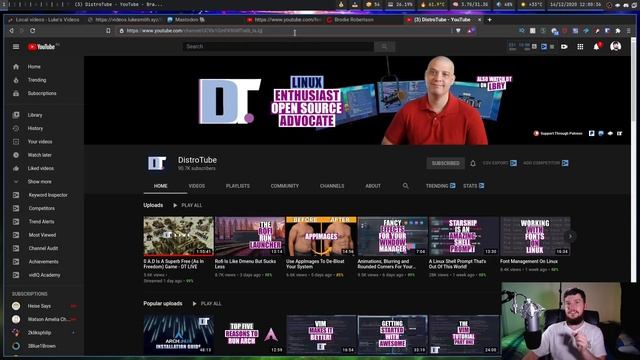The width and height of the screenshot is (640, 360).
Task: Open a new browser tab
Action: click(x=489, y=20)
